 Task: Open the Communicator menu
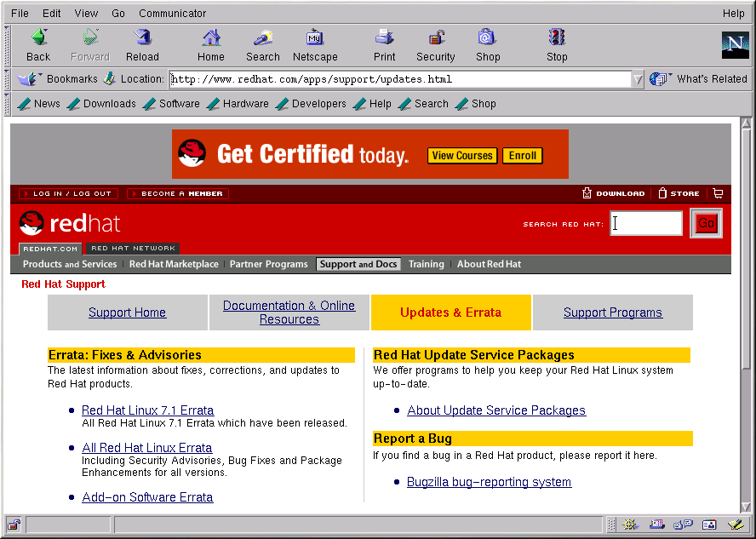pos(172,14)
